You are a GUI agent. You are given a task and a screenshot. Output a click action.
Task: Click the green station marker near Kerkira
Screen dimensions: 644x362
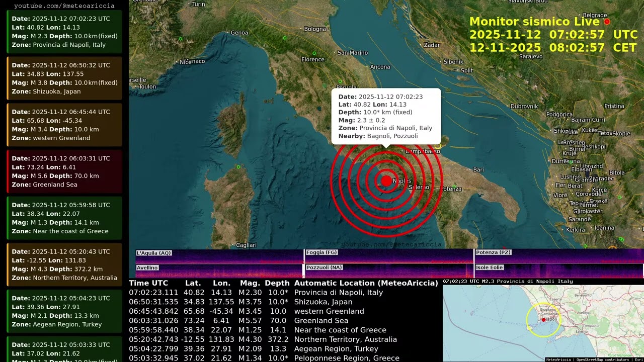coord(585,246)
